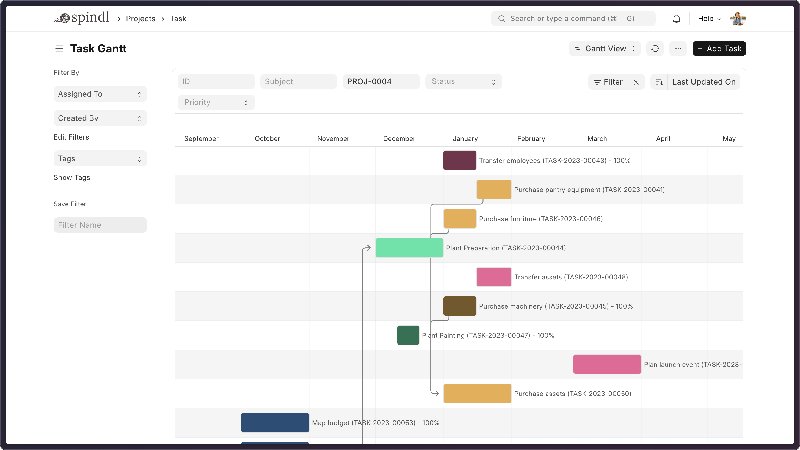Select the pink Transfer assets bar
The height and width of the screenshot is (450, 800).
point(494,277)
